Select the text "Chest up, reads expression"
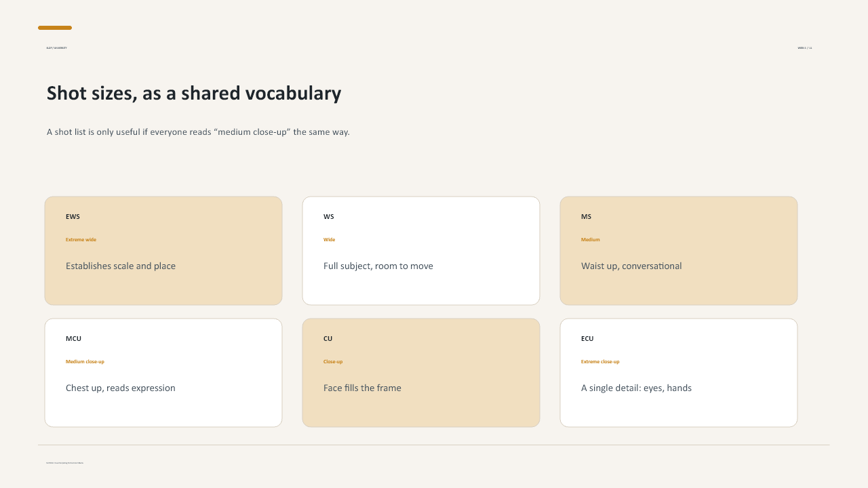The image size is (868, 488). pos(121,388)
